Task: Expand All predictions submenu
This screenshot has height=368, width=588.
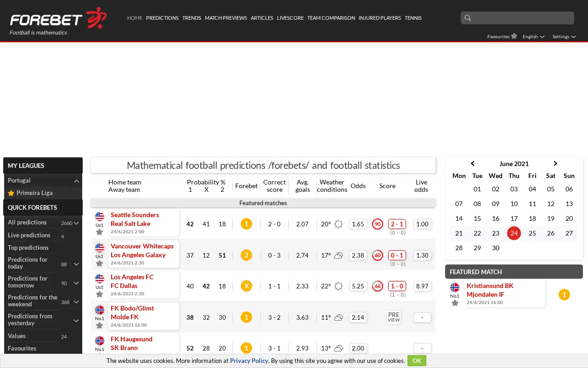Action: click(x=77, y=223)
